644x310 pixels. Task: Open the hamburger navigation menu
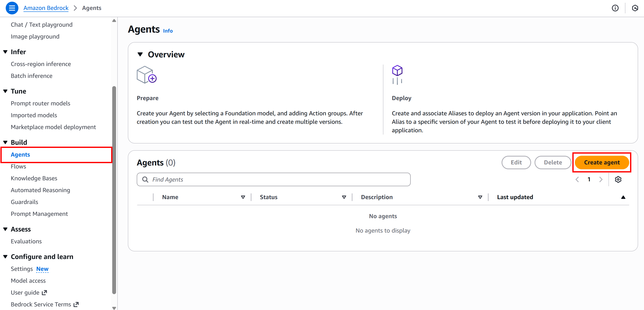tap(12, 8)
